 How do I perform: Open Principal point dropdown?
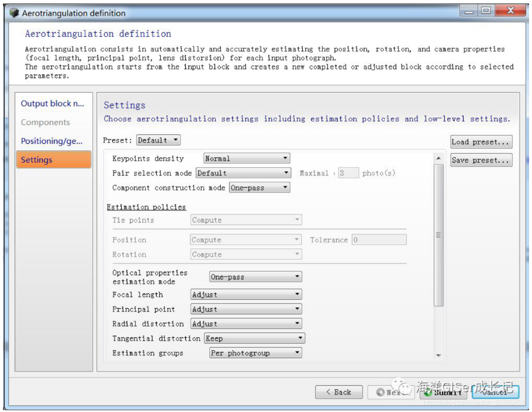tap(246, 309)
